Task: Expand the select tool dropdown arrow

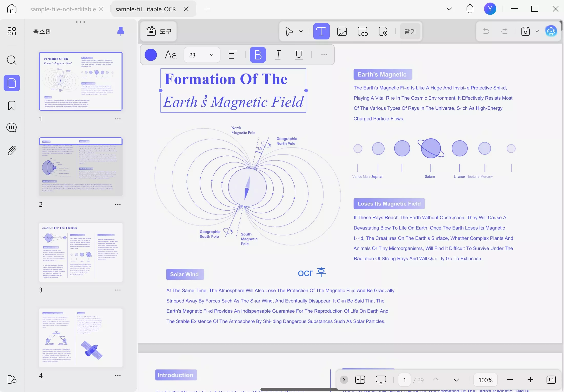Action: [x=301, y=32]
